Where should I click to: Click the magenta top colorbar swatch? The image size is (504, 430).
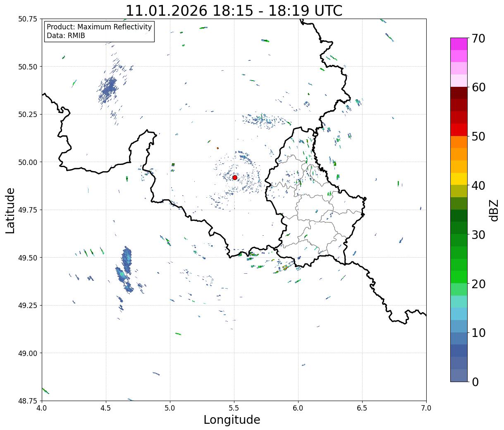pos(459,44)
